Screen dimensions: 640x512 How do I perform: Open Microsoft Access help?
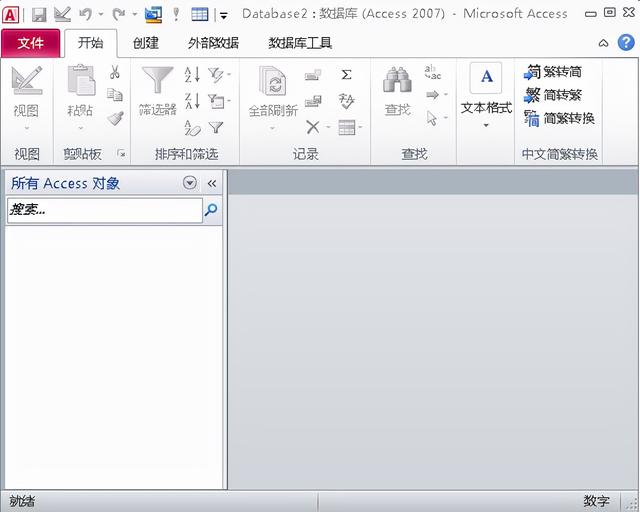pos(626,42)
